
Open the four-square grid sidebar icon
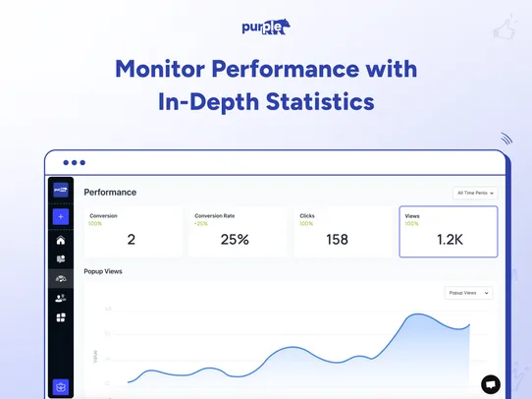coord(61,317)
